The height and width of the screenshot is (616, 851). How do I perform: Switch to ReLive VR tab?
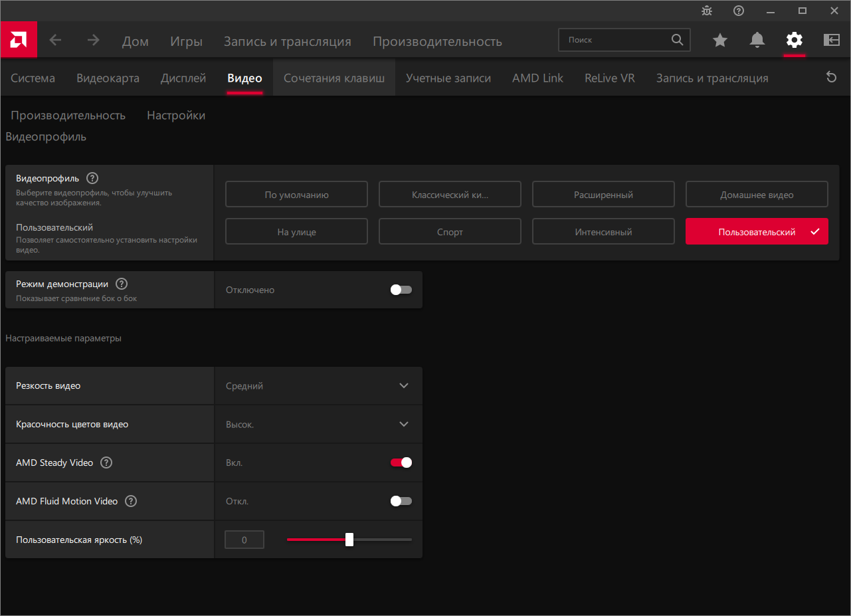pos(610,78)
